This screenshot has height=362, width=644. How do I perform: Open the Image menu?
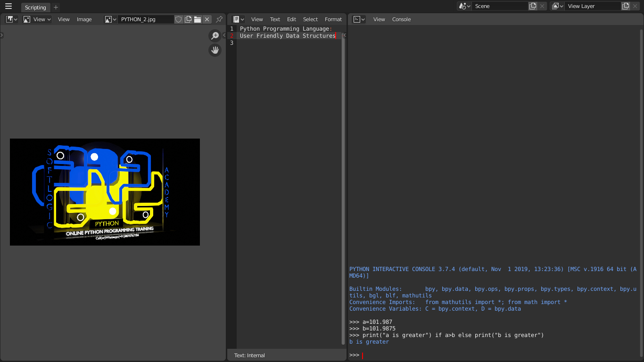84,19
